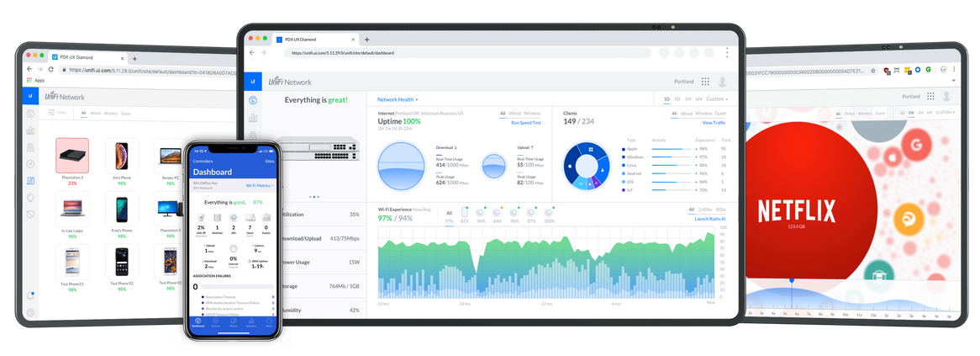Screen dimensions: 980x356
Task: Open Devices icon in left window sidebar
Action: pos(30,164)
